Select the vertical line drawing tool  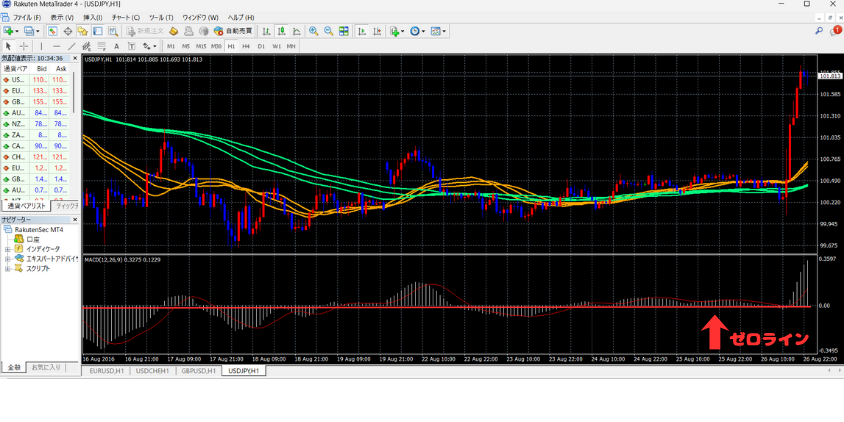[x=41, y=46]
